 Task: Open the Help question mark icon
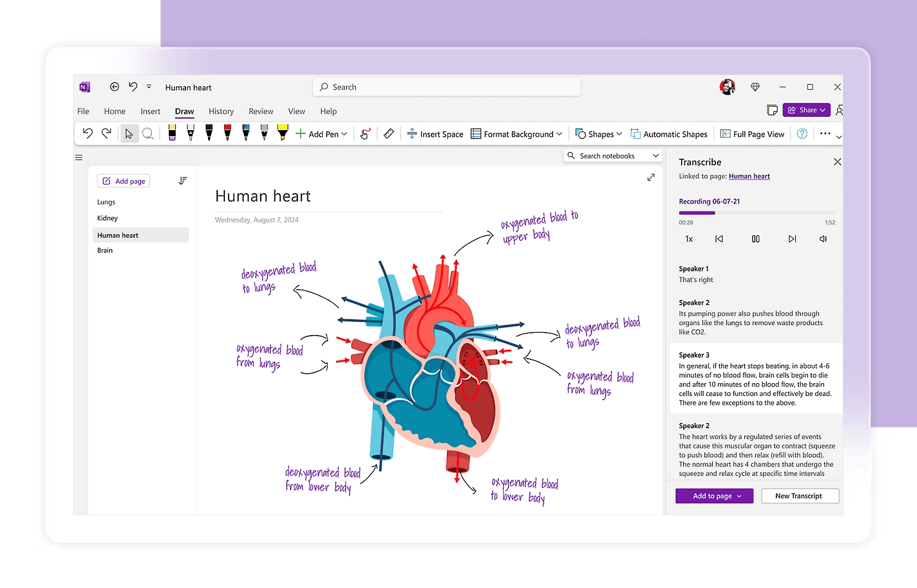802,134
